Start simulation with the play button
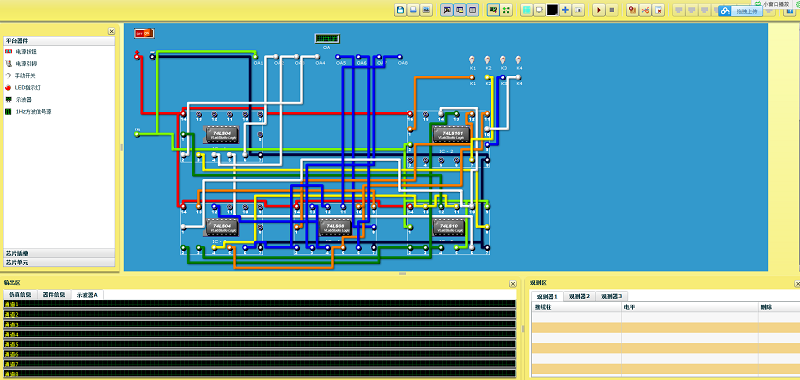This screenshot has height=380, width=800. pyautogui.click(x=599, y=10)
